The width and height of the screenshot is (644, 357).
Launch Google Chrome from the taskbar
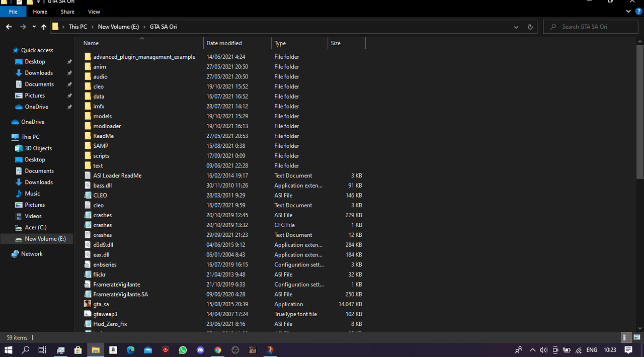(217, 350)
